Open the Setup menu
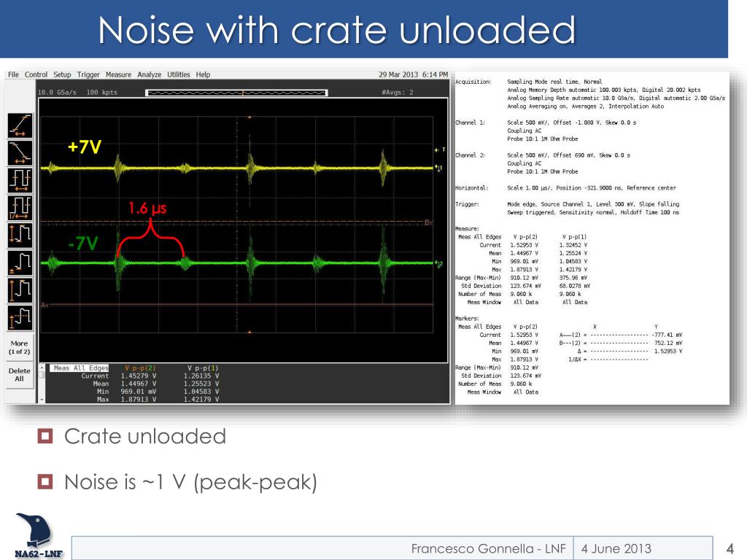The width and height of the screenshot is (747, 560). pyautogui.click(x=62, y=75)
